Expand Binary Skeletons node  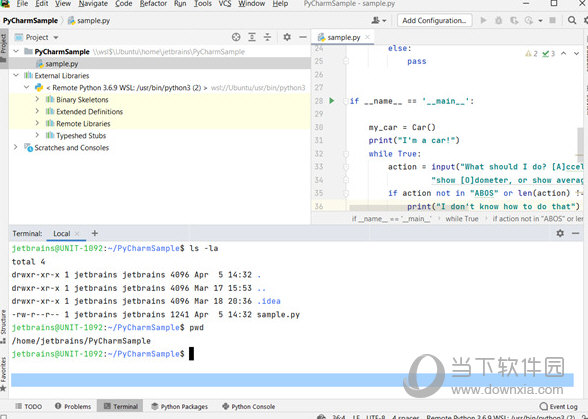pos(37,99)
